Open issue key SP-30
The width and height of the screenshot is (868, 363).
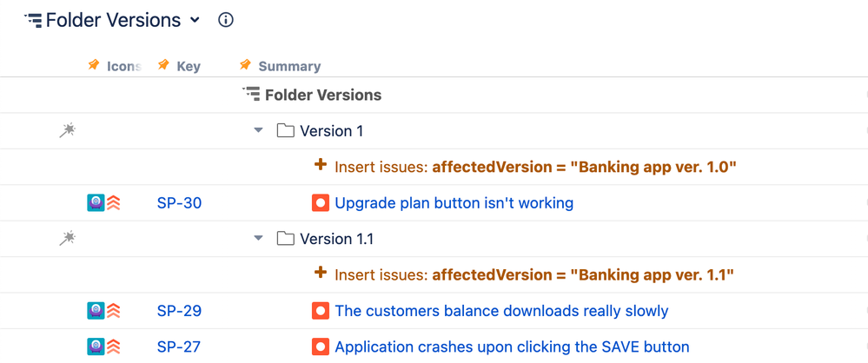click(179, 203)
